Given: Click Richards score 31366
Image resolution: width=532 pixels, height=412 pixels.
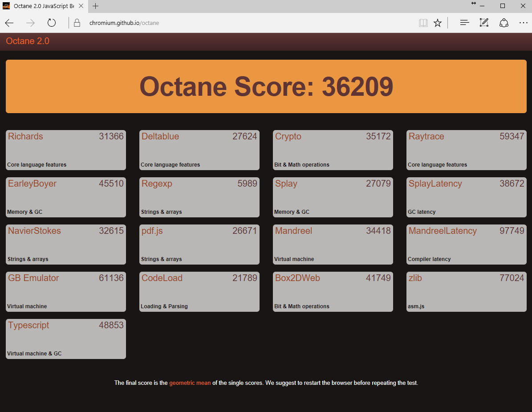Looking at the screenshot, I should click(x=111, y=136).
